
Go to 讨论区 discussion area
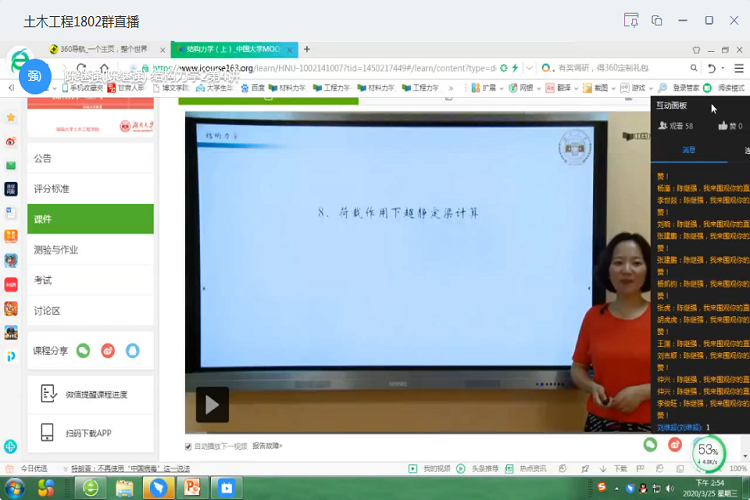47,311
